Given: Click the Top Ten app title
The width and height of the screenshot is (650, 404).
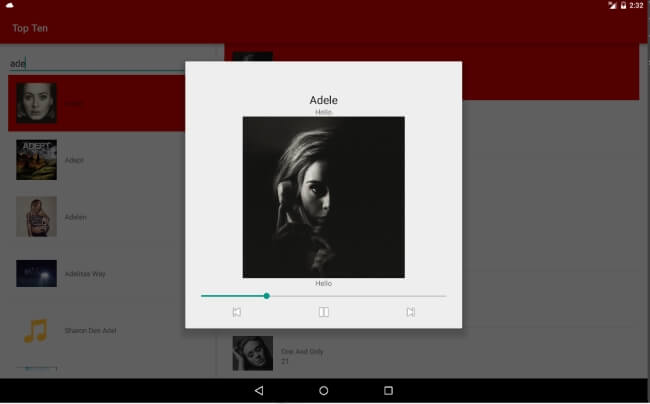Looking at the screenshot, I should [30, 28].
